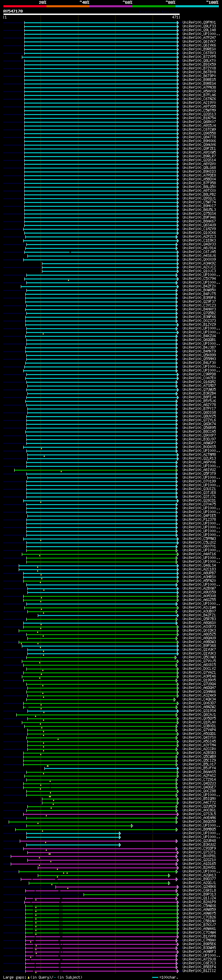Select the UniRef100_Q6RK07 label
This screenshot has height=980, width=222.
tap(199, 122)
